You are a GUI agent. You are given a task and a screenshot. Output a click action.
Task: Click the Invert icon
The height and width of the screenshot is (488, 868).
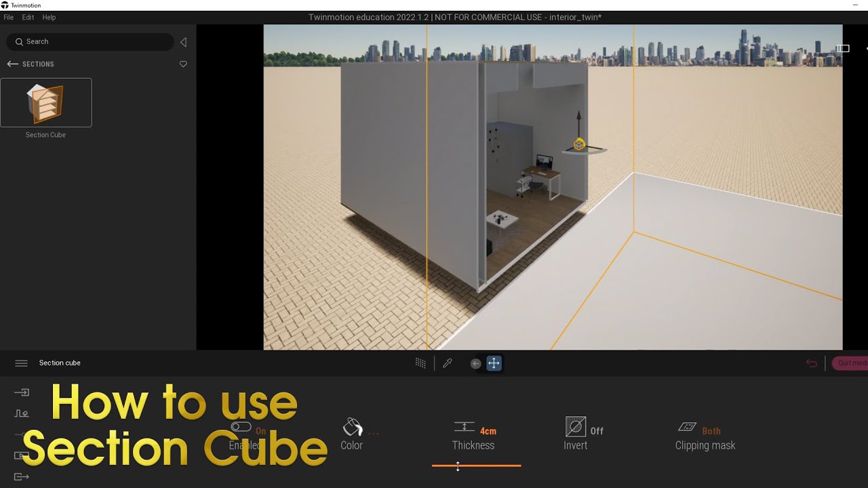pyautogui.click(x=576, y=426)
